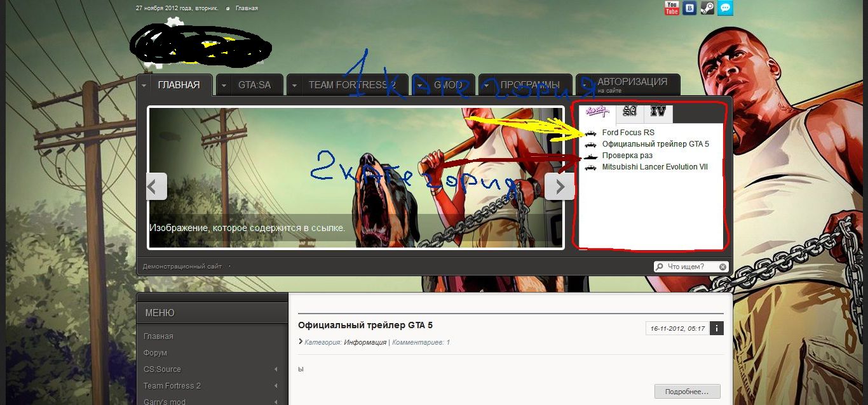Open the VK social network icon
The width and height of the screenshot is (868, 405).
689,8
